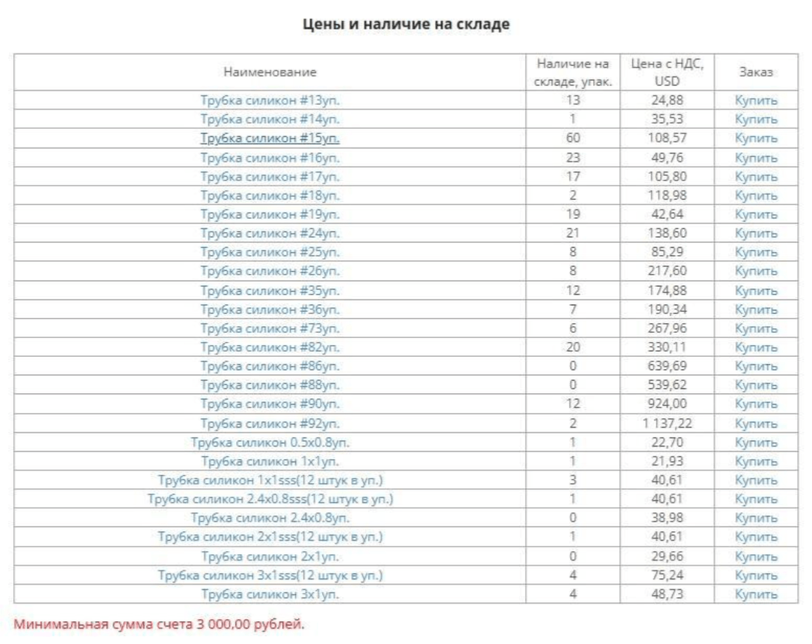Screen dimensions: 812x644
Task: Click the Наличие на складе column header
Action: click(573, 72)
